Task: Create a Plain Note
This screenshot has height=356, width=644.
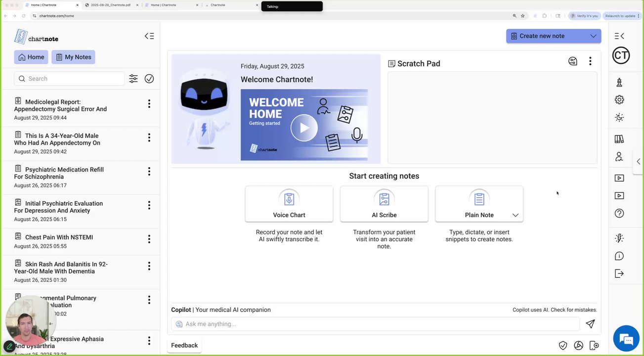Action: coord(479,204)
